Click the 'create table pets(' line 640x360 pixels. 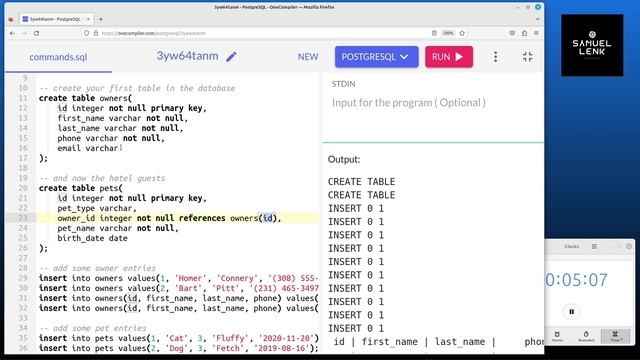[80, 188]
